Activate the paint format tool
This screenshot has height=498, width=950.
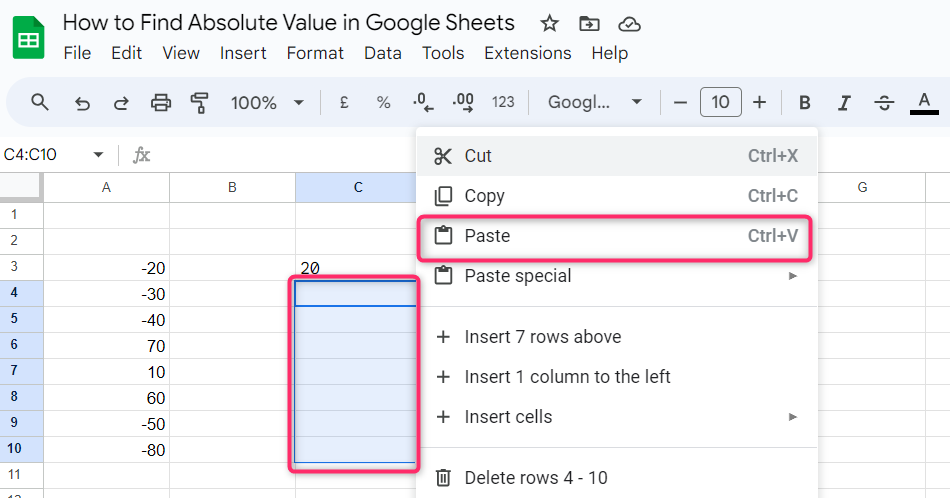coord(199,102)
